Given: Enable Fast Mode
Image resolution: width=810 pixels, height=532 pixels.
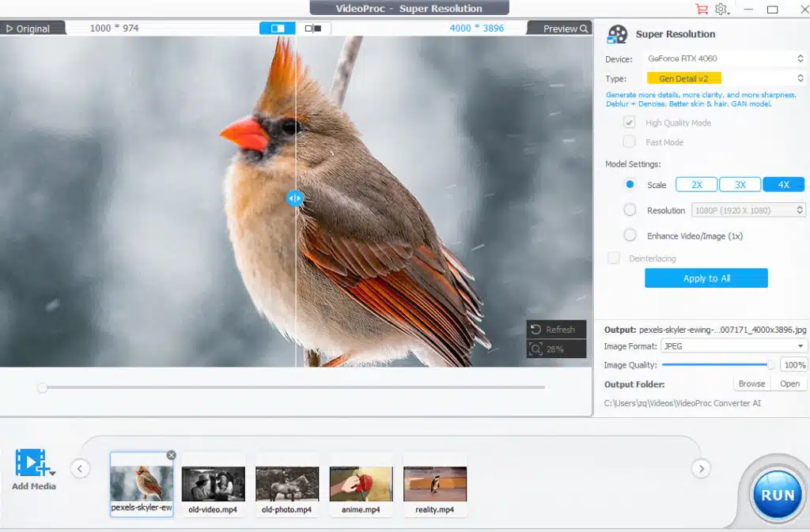Looking at the screenshot, I should (629, 142).
